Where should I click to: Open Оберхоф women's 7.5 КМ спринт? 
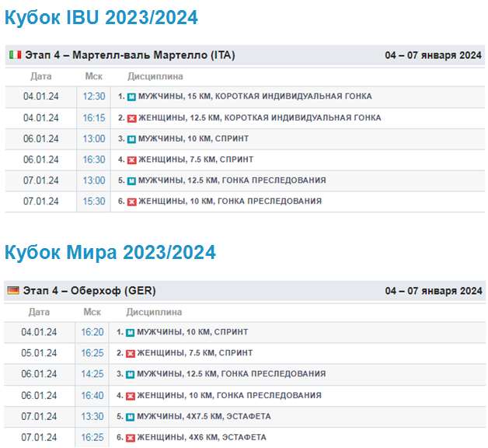(195, 352)
